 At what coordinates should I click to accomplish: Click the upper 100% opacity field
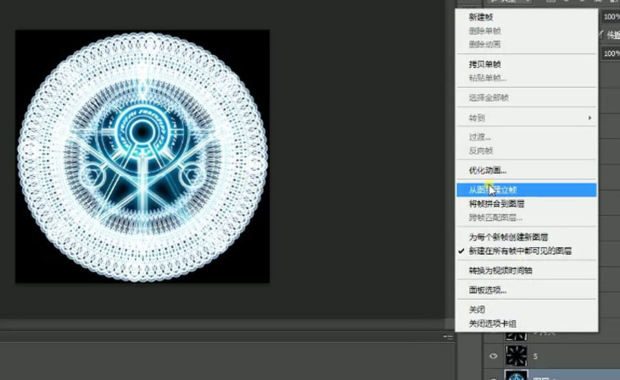click(x=611, y=17)
